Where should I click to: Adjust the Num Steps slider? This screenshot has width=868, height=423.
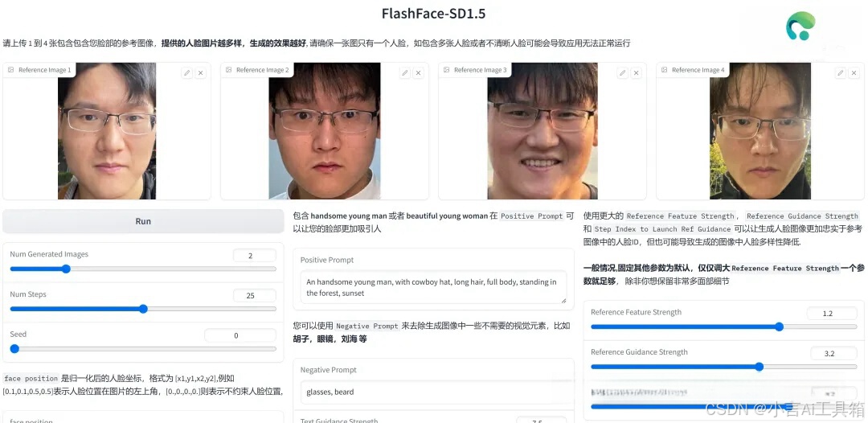pos(143,309)
